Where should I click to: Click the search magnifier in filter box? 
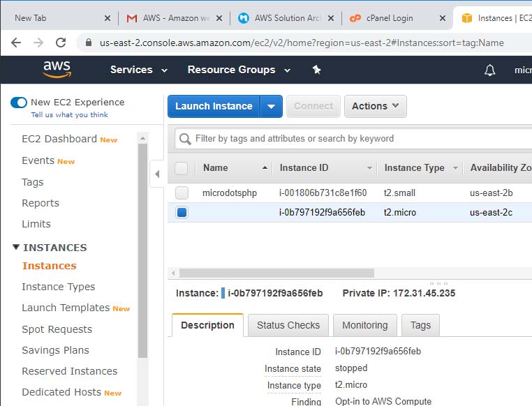(x=185, y=139)
